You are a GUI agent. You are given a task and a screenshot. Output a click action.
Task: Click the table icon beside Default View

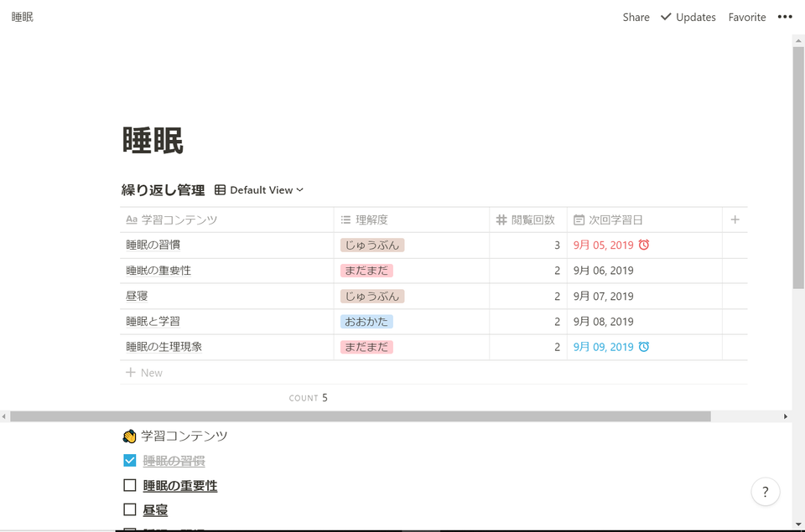pyautogui.click(x=220, y=190)
